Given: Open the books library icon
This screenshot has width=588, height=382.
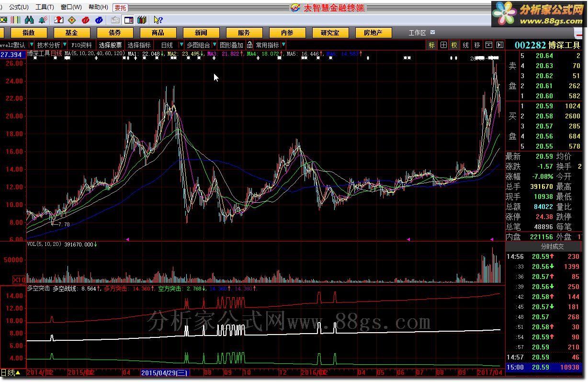Looking at the screenshot, I should 142,20.
